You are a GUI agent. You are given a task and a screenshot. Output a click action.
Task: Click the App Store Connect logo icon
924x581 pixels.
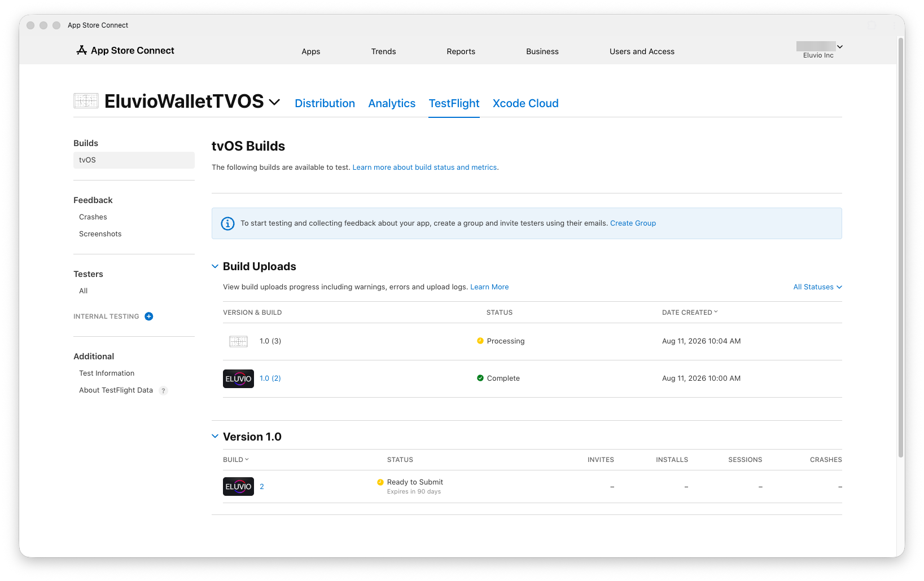click(x=82, y=50)
